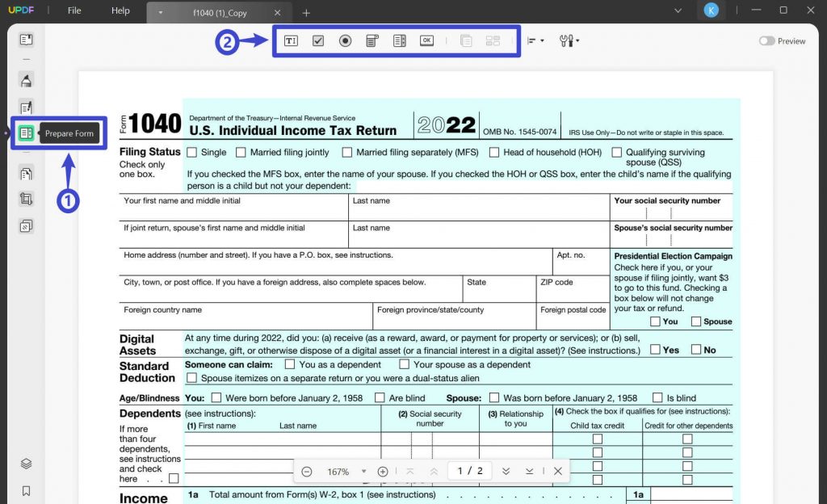Select the Push Button (OK) field tool
Image resolution: width=827 pixels, height=504 pixels.
click(x=426, y=40)
